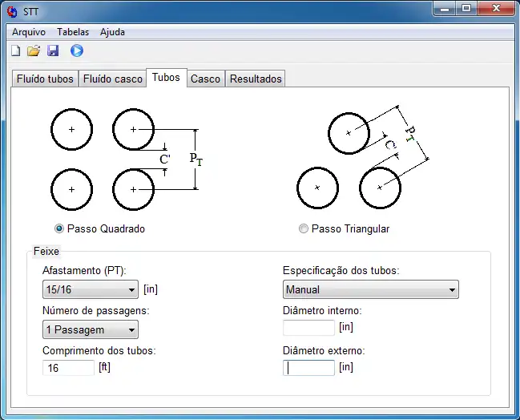
Task: Click the Open folder toolbar icon
Action: click(x=34, y=50)
